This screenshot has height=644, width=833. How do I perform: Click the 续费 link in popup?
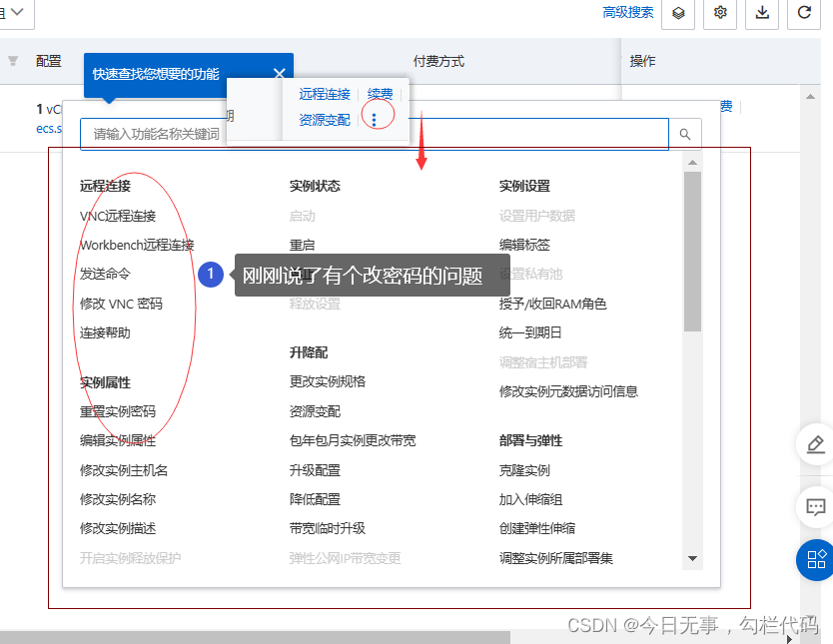coord(380,94)
